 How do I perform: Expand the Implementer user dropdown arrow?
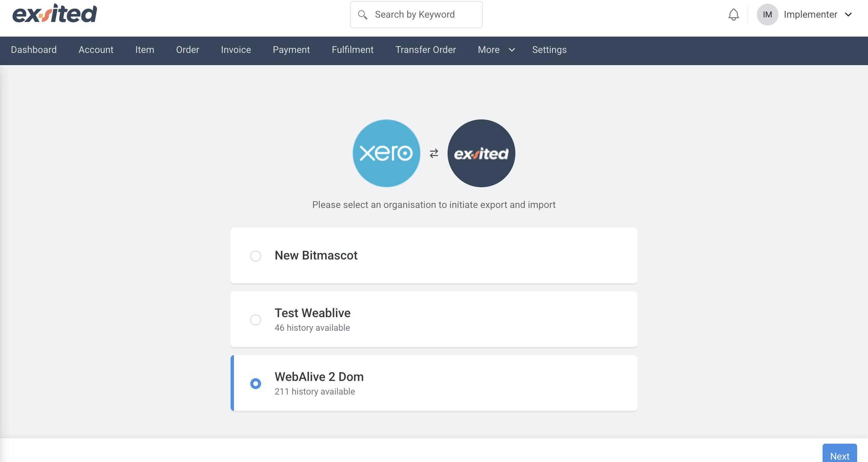[848, 15]
